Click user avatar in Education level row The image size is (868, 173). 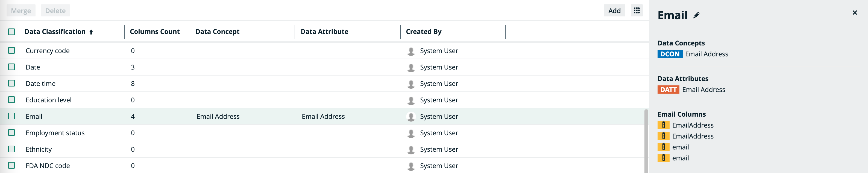click(411, 100)
